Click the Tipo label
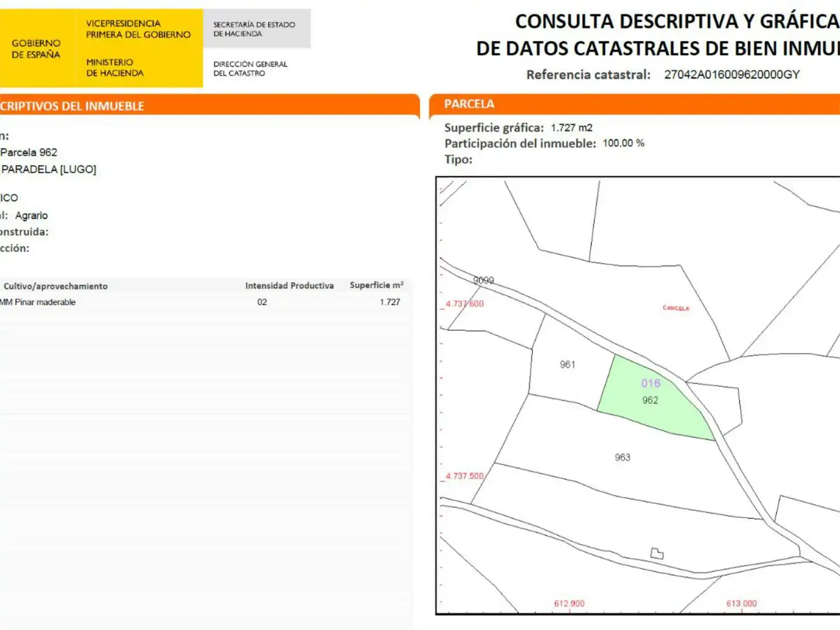This screenshot has width=840, height=630. (459, 159)
